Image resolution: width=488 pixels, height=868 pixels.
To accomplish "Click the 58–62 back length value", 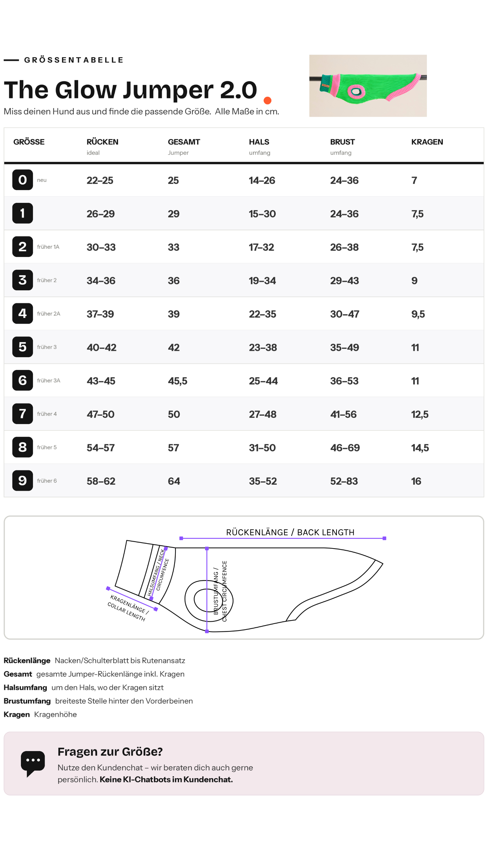I will coord(101,481).
